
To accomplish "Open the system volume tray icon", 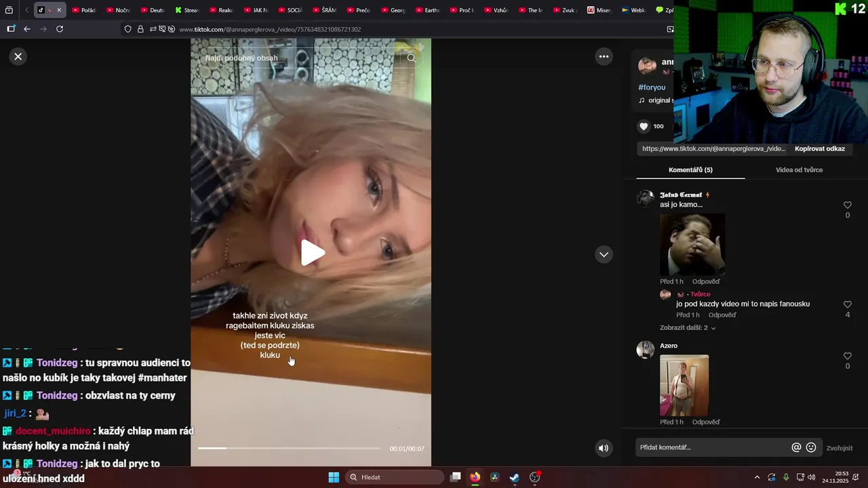I will coord(812,477).
